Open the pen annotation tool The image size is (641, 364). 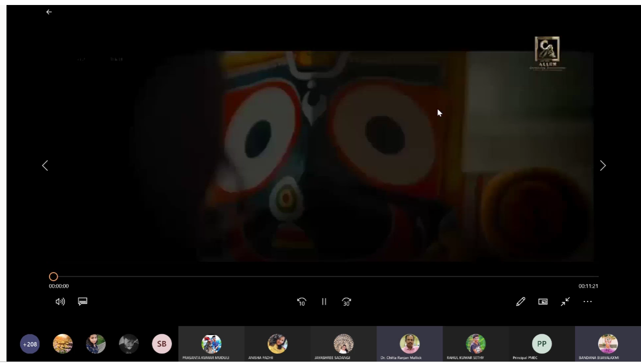[x=520, y=302]
